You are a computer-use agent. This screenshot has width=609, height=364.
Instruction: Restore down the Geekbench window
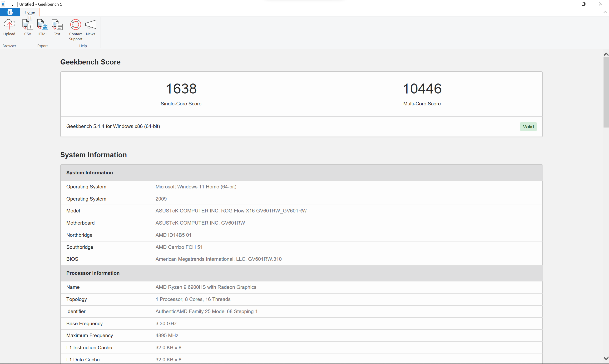click(x=584, y=4)
